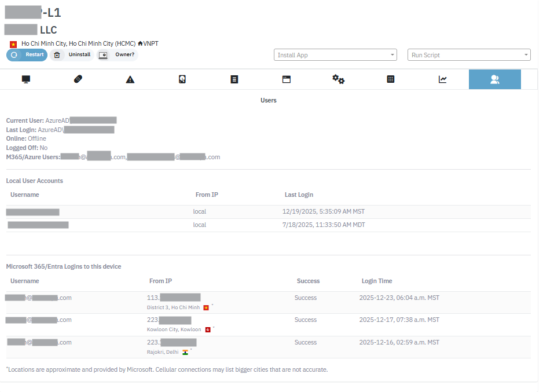Click the Uninstall button
543x392 pixels.
pyautogui.click(x=72, y=54)
